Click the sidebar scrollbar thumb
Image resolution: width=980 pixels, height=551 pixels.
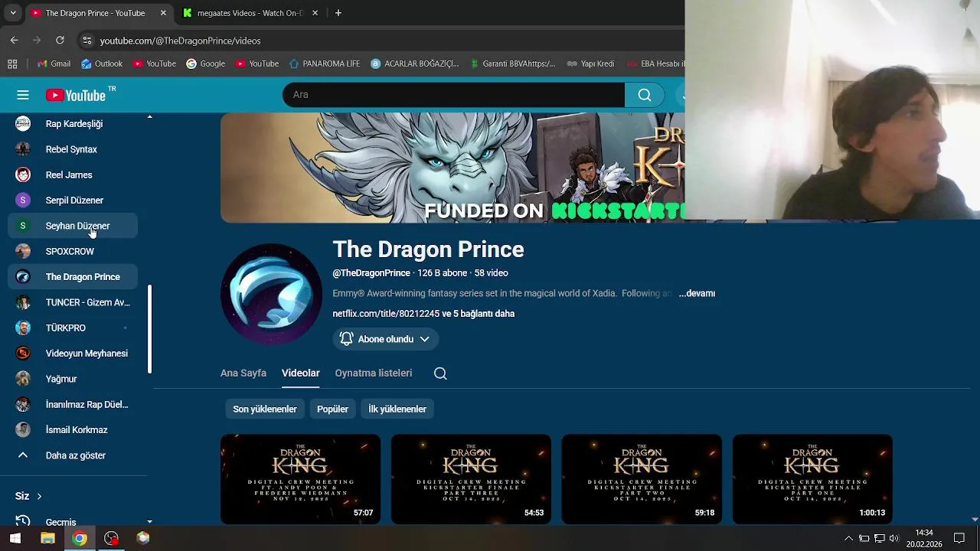(150, 330)
